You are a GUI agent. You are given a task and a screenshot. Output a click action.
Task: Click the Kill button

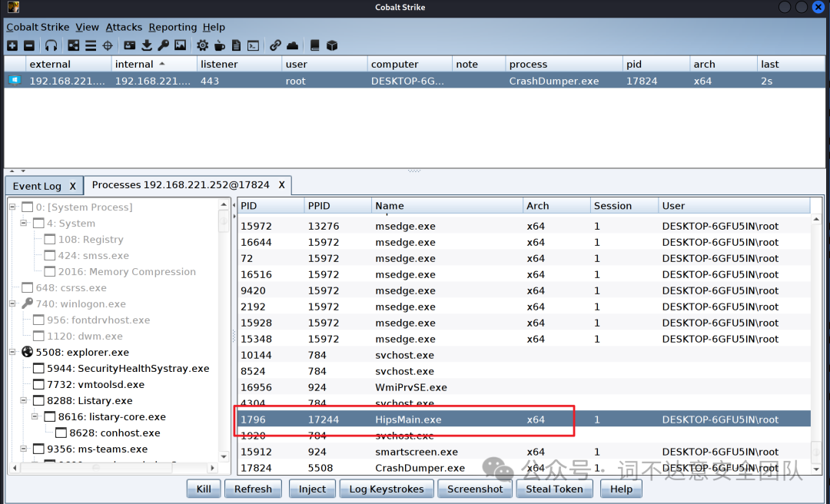click(204, 489)
